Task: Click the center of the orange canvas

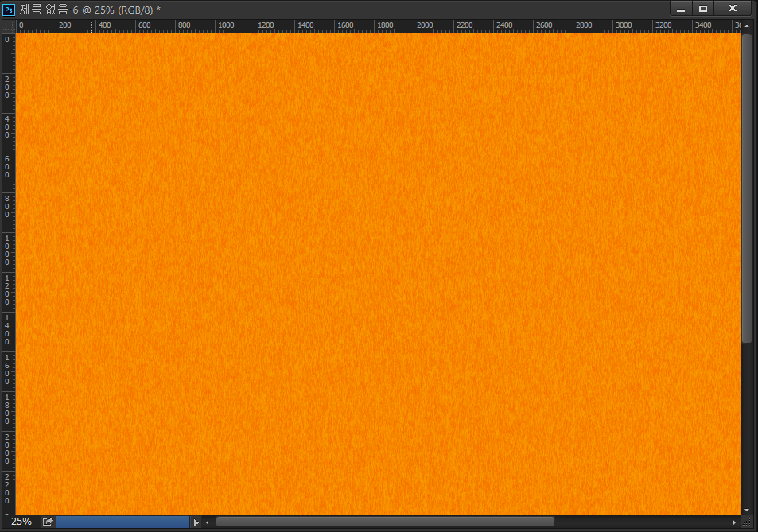Action: [378, 273]
